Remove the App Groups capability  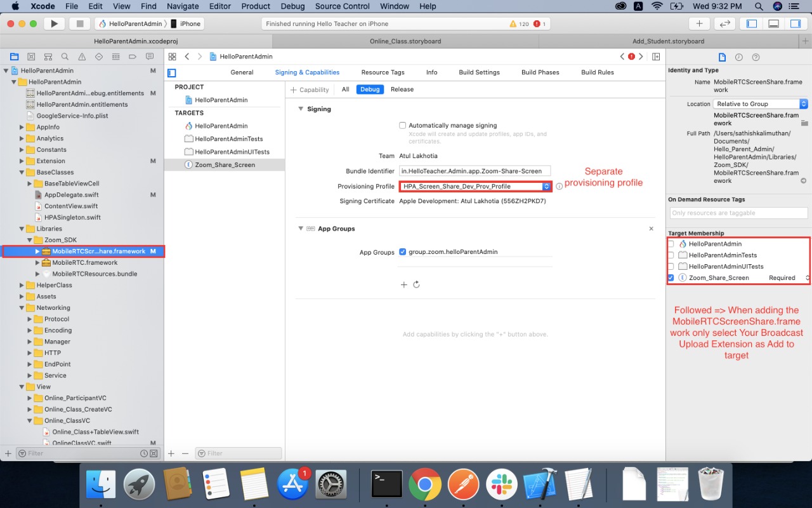tap(651, 229)
